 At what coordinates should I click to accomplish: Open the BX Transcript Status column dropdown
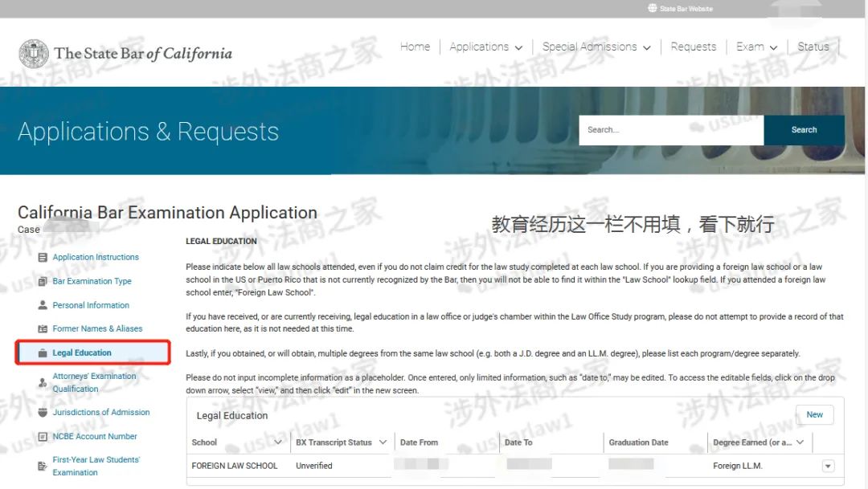383,442
